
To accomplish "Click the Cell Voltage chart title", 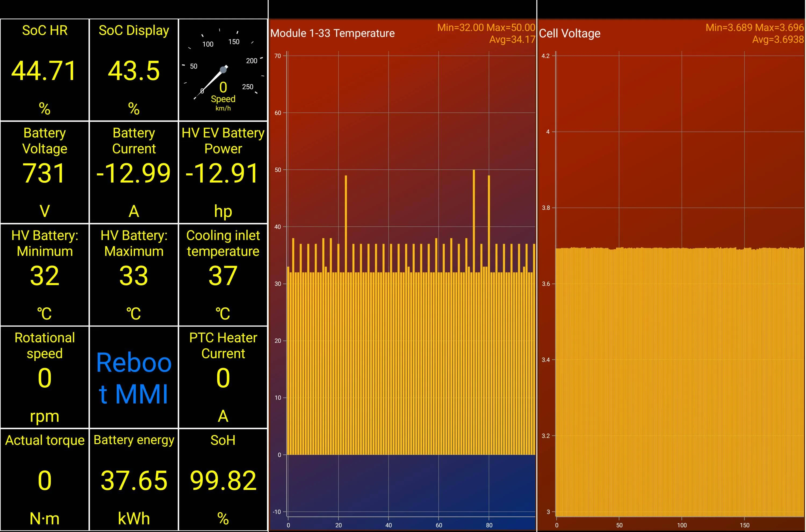I will tap(570, 33).
